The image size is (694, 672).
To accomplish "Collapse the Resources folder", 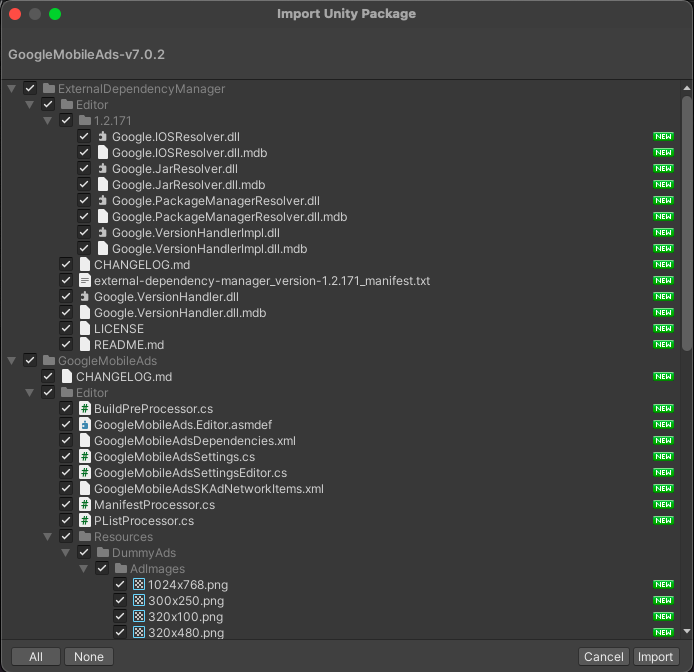I will (48, 537).
